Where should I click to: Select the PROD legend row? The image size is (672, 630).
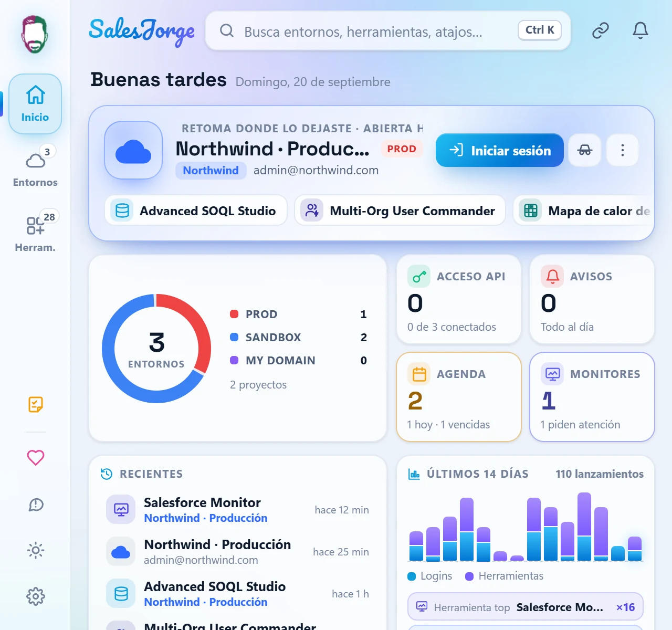[298, 314]
